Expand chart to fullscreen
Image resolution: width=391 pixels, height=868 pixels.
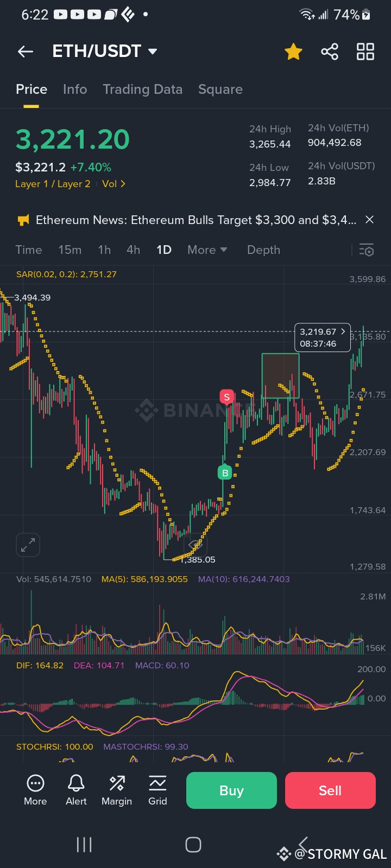pyautogui.click(x=28, y=545)
